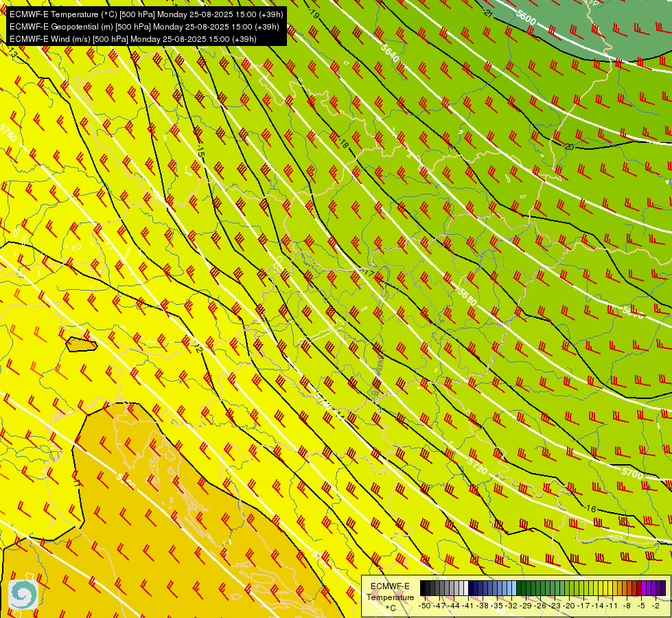This screenshot has height=618, width=672.
Task: Click the -41 value in legend scale
Action: [467, 606]
